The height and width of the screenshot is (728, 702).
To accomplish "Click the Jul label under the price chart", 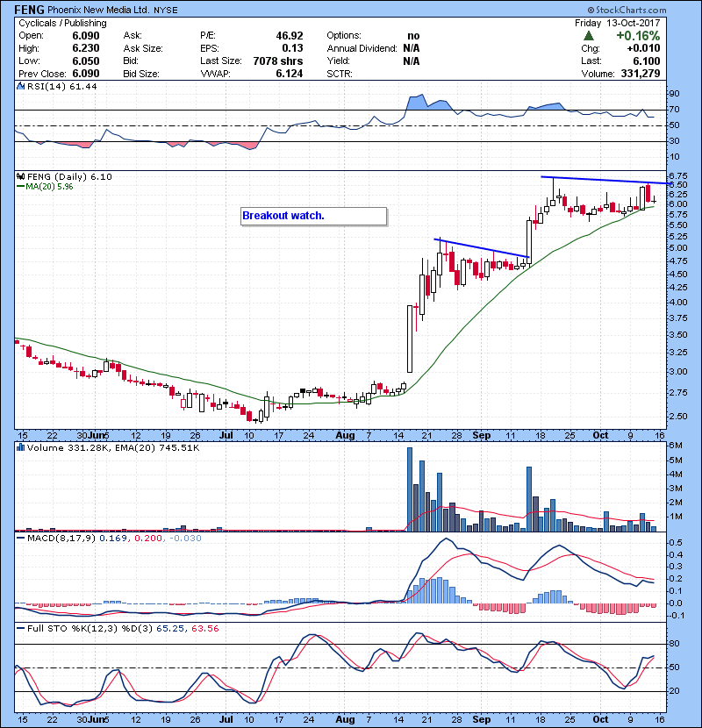I will click(226, 436).
